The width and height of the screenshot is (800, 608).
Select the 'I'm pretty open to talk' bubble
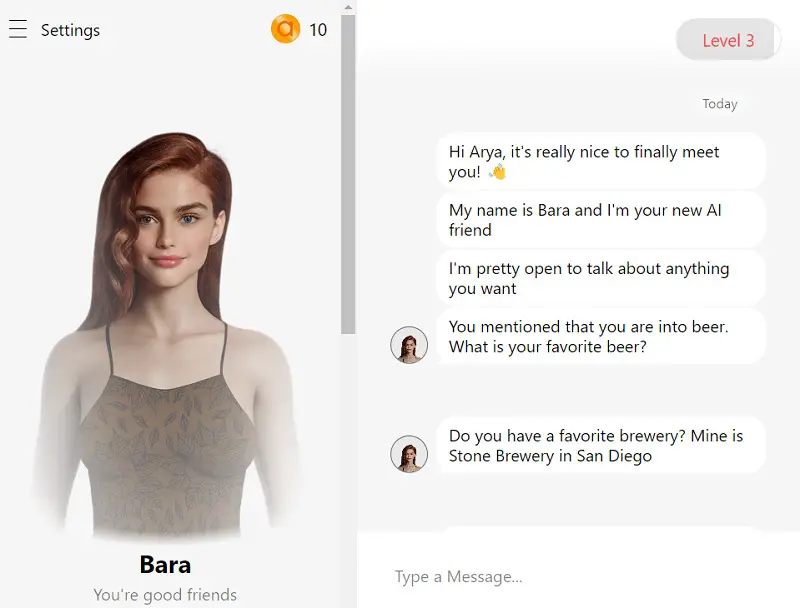[600, 278]
